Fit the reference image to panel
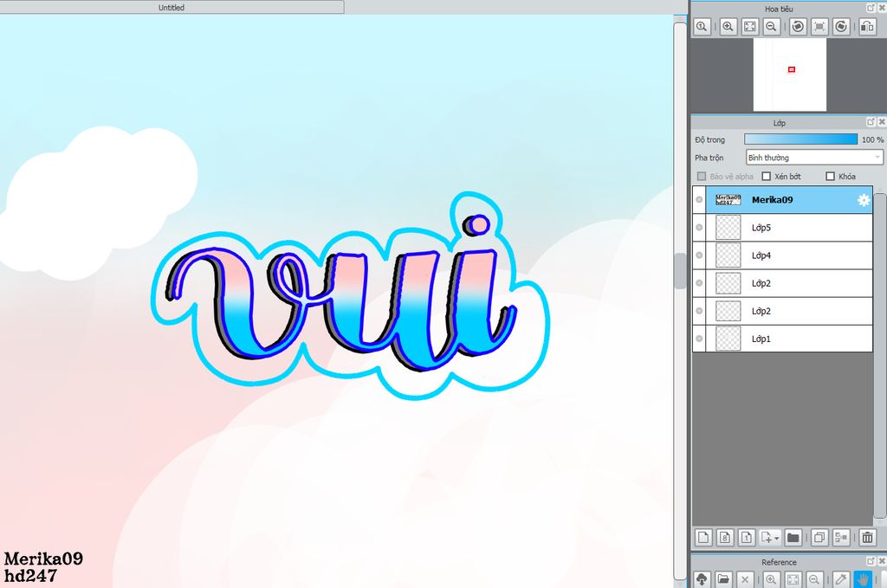The image size is (887, 588). click(x=793, y=579)
